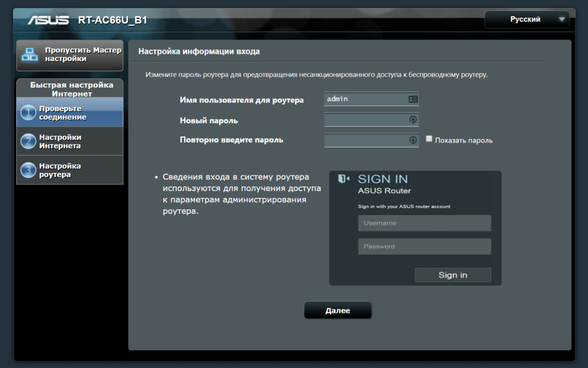Click Имя пользователя для роутера label
The image size is (588, 368).
242,100
